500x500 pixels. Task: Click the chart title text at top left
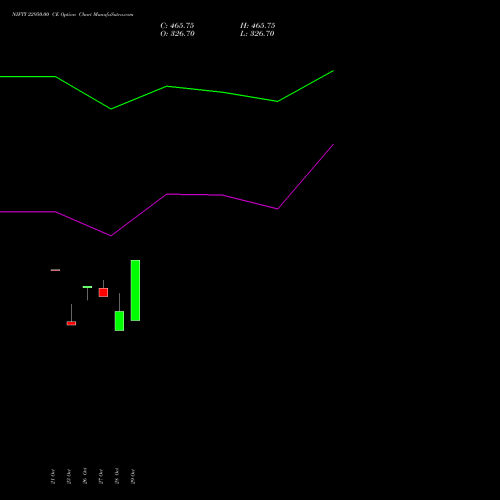73,14
